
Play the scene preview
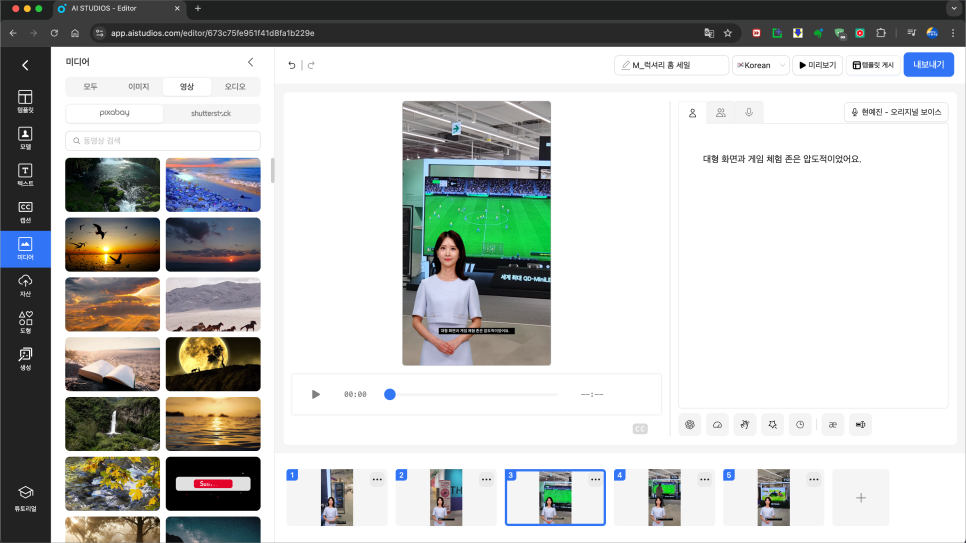pos(315,394)
